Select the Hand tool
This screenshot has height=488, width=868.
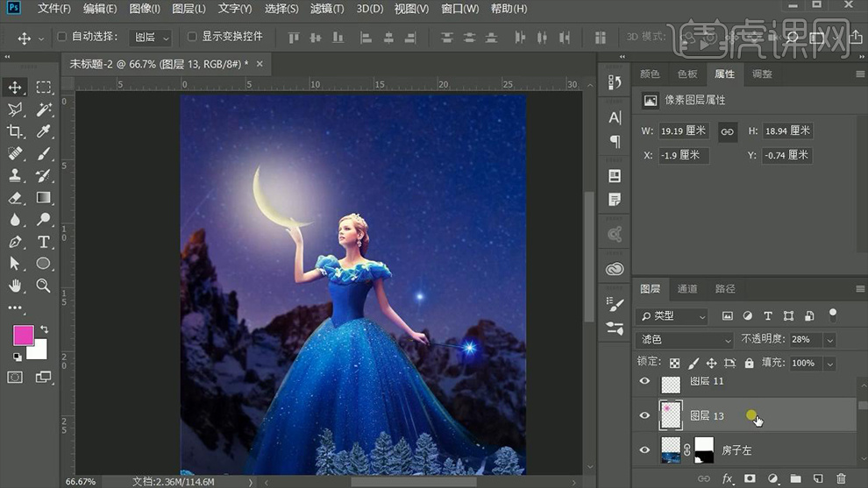pyautogui.click(x=15, y=286)
